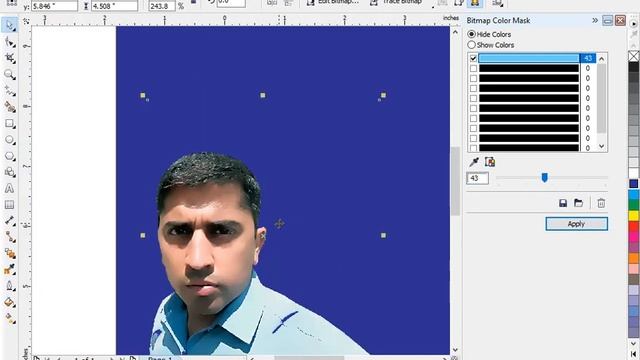Select the light blue mask color bar
640x360 pixels.
pyautogui.click(x=529, y=58)
